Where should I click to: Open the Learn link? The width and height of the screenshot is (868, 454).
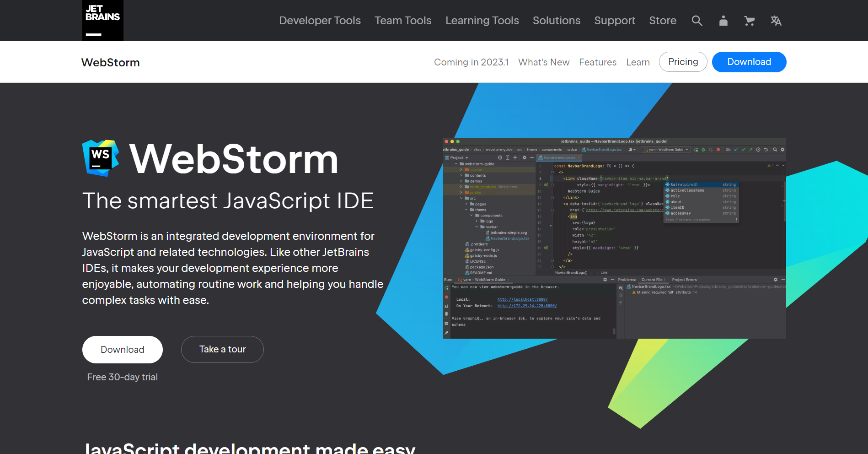point(638,62)
